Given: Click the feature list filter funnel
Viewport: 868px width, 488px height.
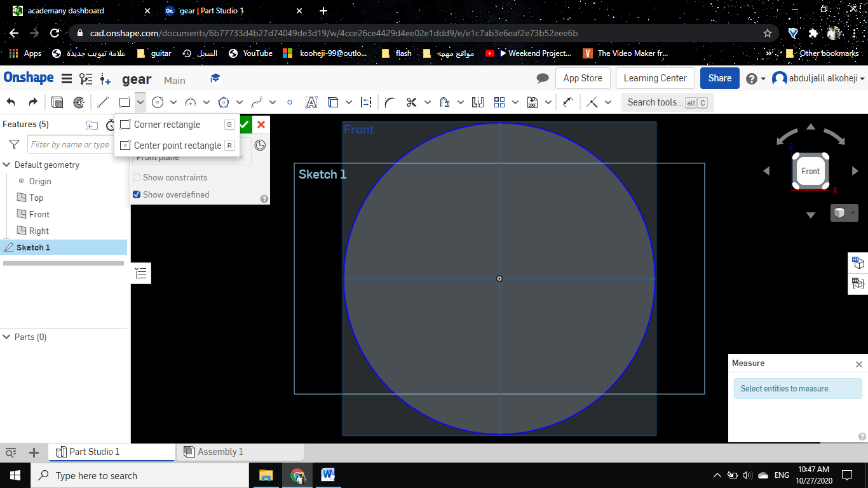Looking at the screenshot, I should click(x=14, y=145).
